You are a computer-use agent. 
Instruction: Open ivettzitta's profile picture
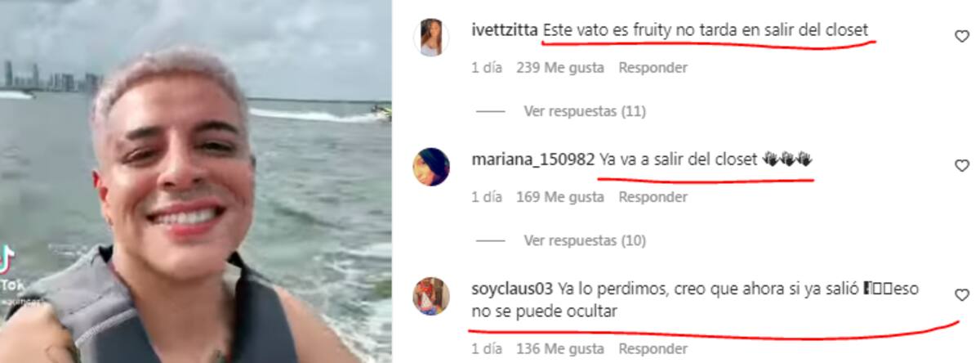click(430, 38)
